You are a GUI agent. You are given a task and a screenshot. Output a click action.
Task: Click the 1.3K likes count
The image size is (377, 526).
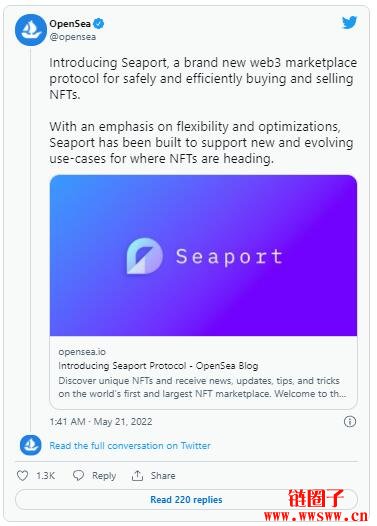[45, 475]
